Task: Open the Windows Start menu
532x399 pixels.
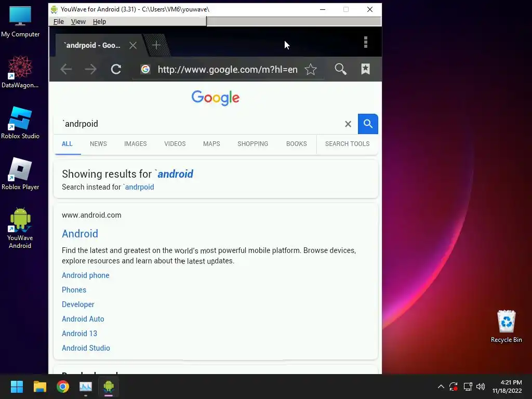Action: [x=17, y=387]
